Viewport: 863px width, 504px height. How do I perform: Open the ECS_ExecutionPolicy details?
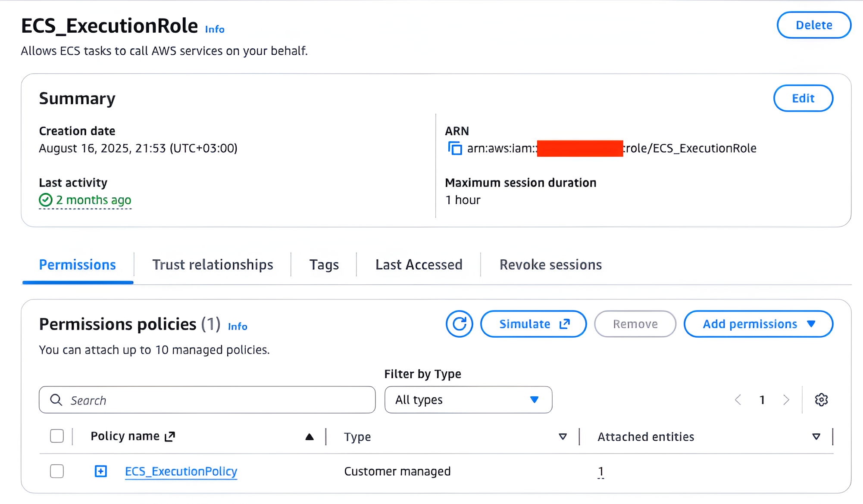181,471
